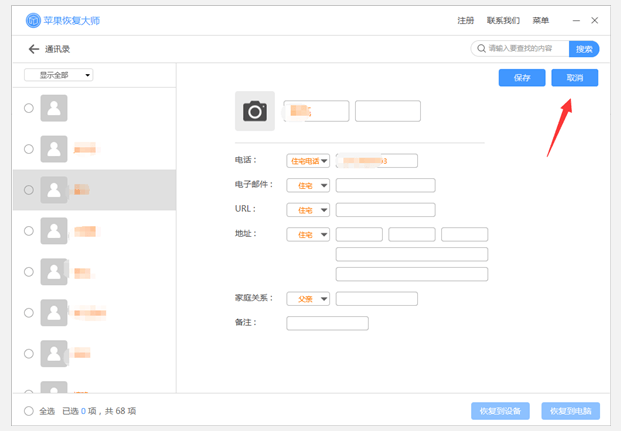This screenshot has width=621, height=431.
Task: Click the highlighted third contact's avatar
Action: click(54, 189)
